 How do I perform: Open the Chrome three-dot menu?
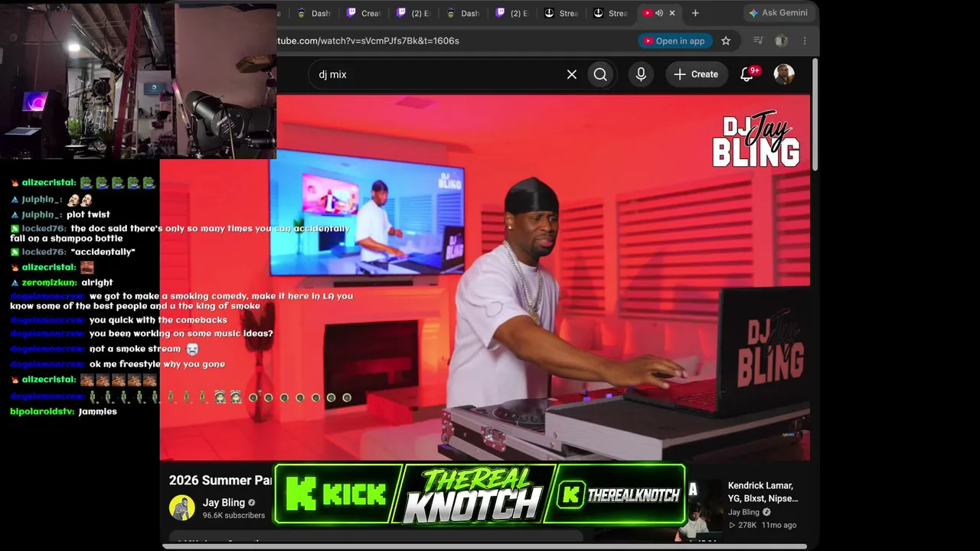point(805,41)
